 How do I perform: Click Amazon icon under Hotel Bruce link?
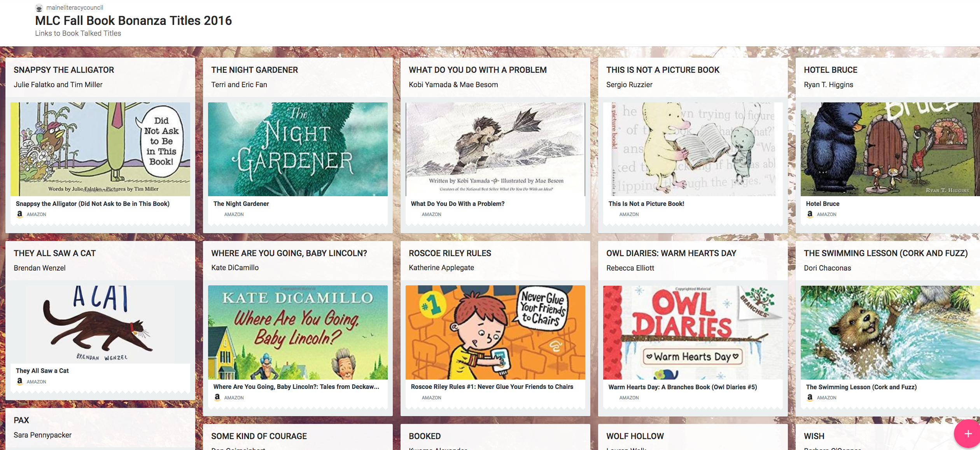point(810,214)
